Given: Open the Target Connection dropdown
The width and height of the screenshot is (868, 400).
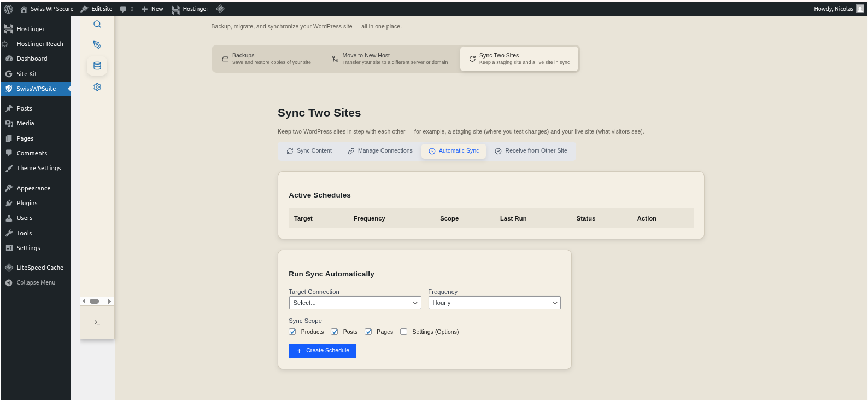Looking at the screenshot, I should 355,303.
